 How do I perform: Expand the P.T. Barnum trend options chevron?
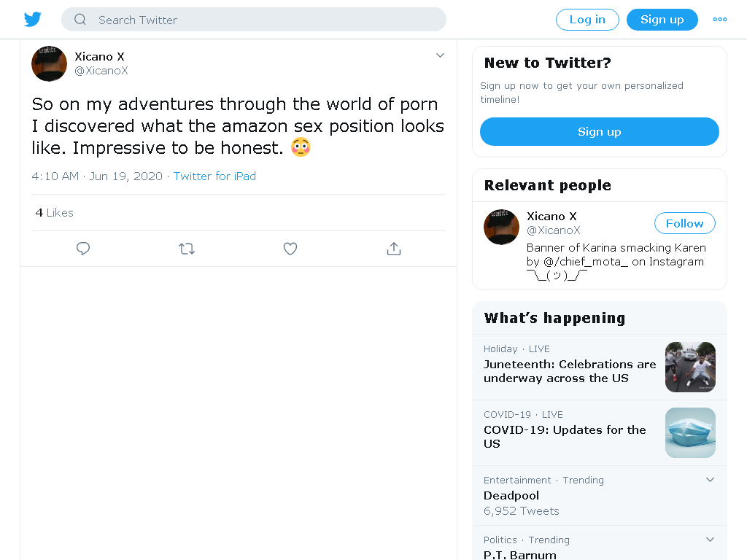tap(710, 540)
